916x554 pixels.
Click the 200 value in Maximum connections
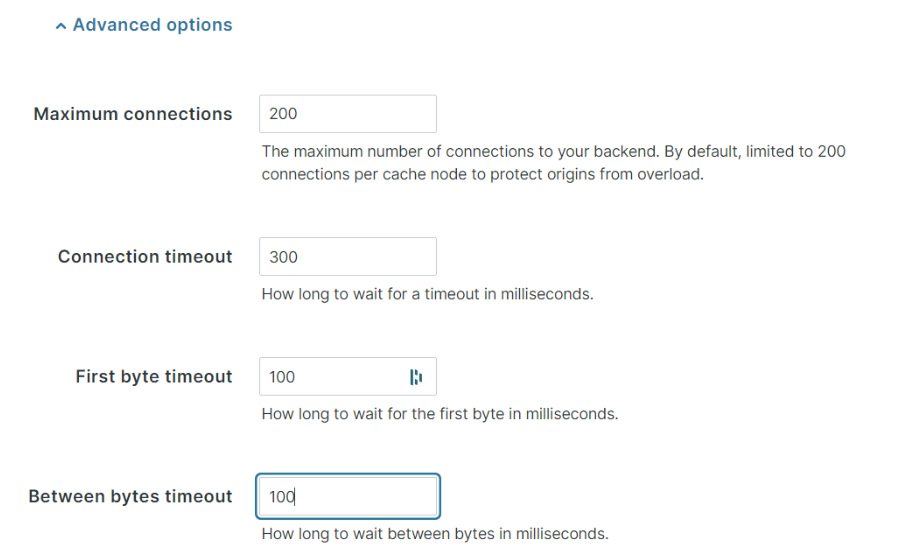[x=283, y=114]
